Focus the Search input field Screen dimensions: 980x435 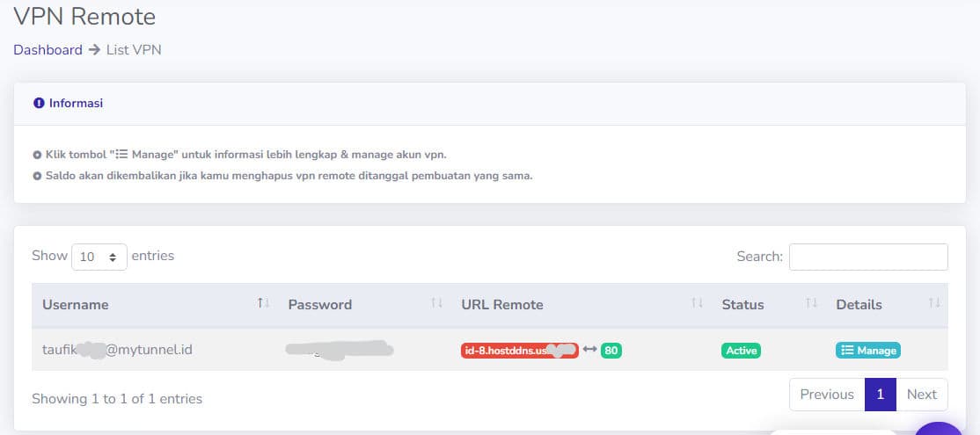pyautogui.click(x=868, y=257)
